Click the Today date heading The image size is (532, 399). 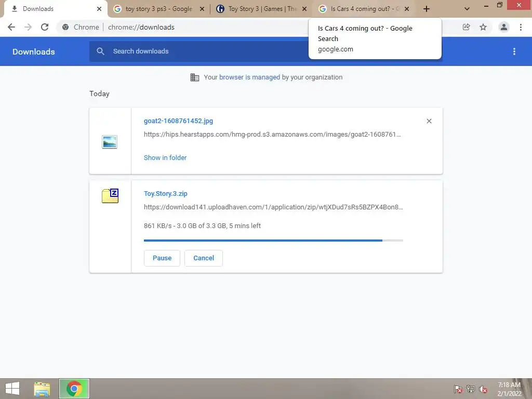click(x=99, y=94)
